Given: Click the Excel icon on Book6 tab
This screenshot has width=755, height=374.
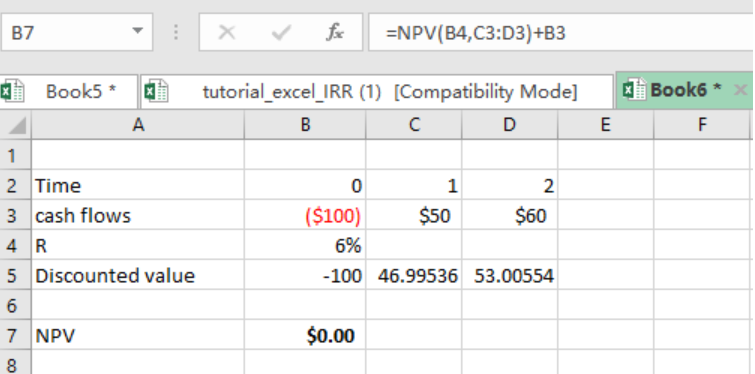Looking at the screenshot, I should [x=634, y=90].
